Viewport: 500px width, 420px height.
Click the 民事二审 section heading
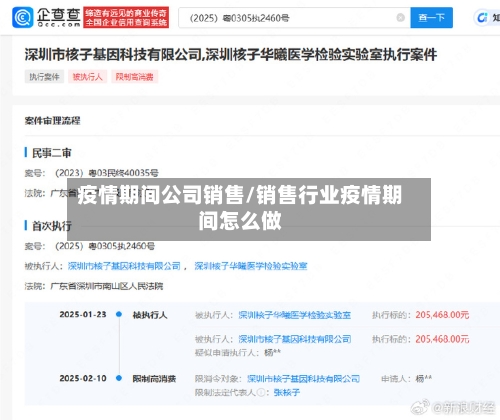pos(52,153)
